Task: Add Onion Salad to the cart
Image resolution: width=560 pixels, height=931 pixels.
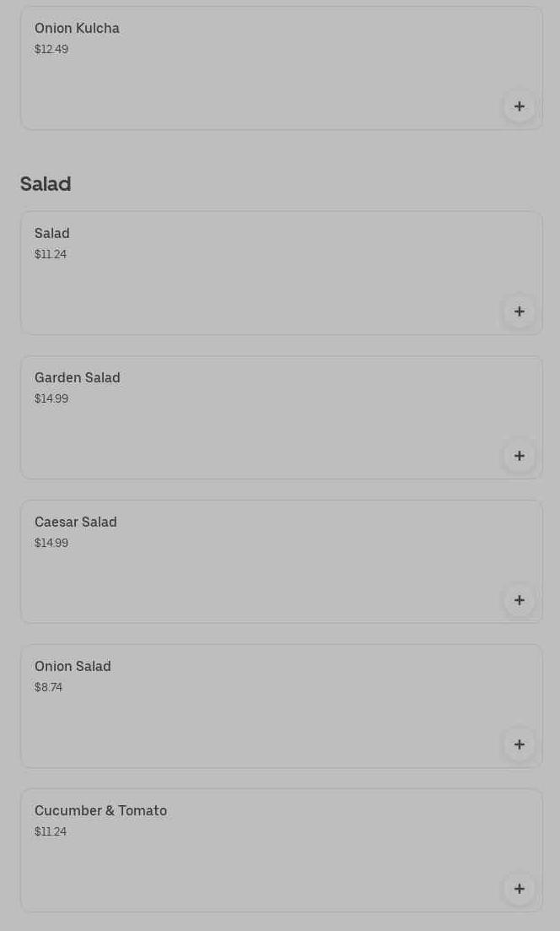Action: tap(519, 744)
